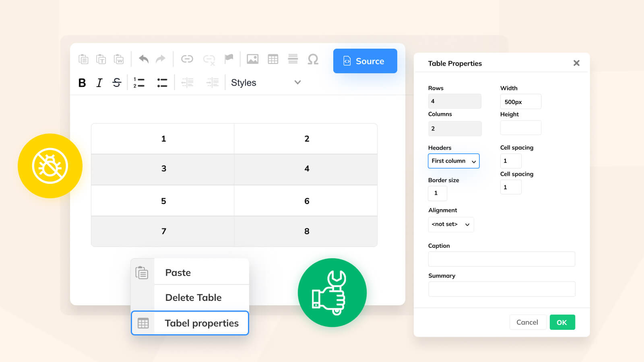Switch to Source view
The image size is (644, 362).
pyautogui.click(x=365, y=61)
